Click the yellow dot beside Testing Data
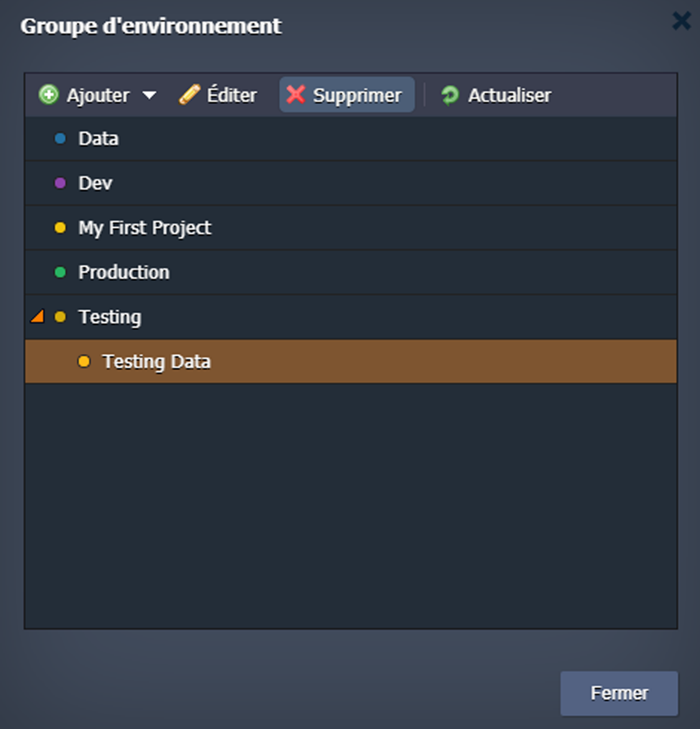 (x=84, y=362)
